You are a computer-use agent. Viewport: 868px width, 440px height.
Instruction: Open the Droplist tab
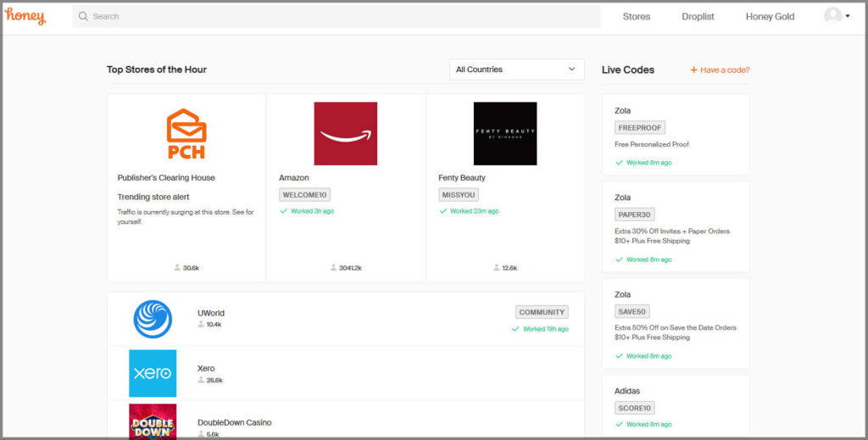[x=698, y=16]
